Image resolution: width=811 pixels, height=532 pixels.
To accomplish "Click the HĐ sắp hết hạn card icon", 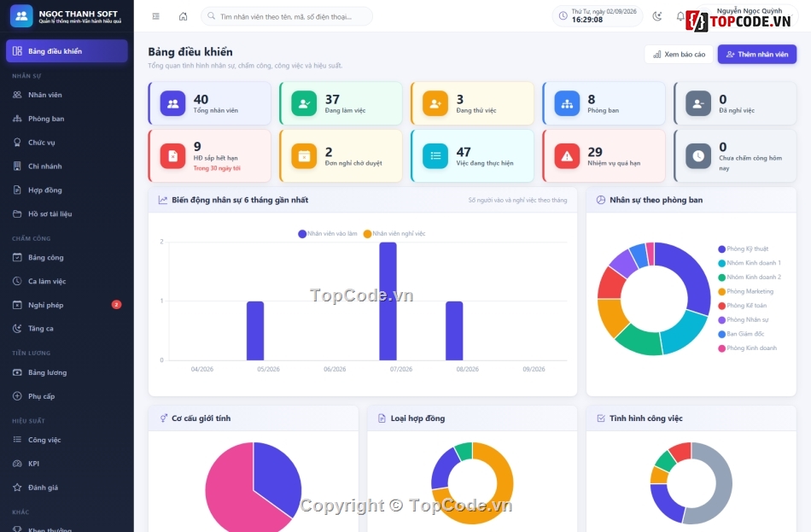I will coord(172,155).
